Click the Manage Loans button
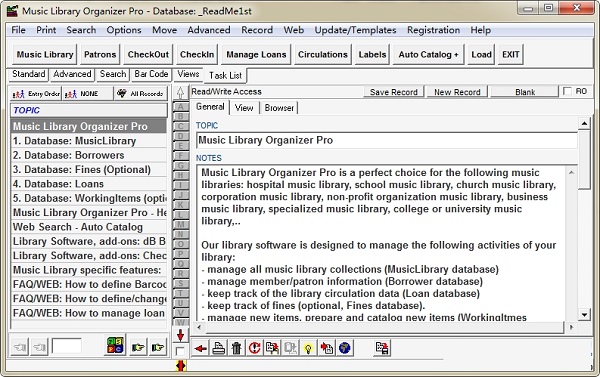Screen dimensions: 600x377 [x=256, y=54]
